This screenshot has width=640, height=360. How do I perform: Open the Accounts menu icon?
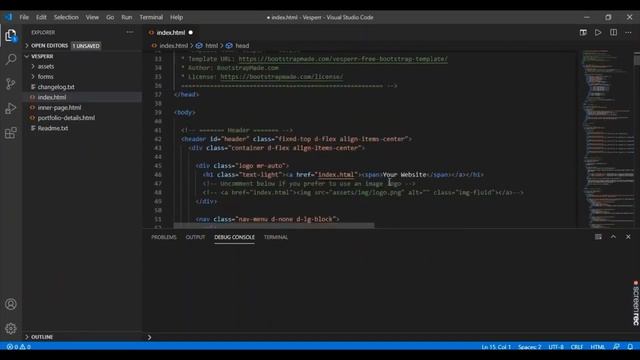(11, 304)
